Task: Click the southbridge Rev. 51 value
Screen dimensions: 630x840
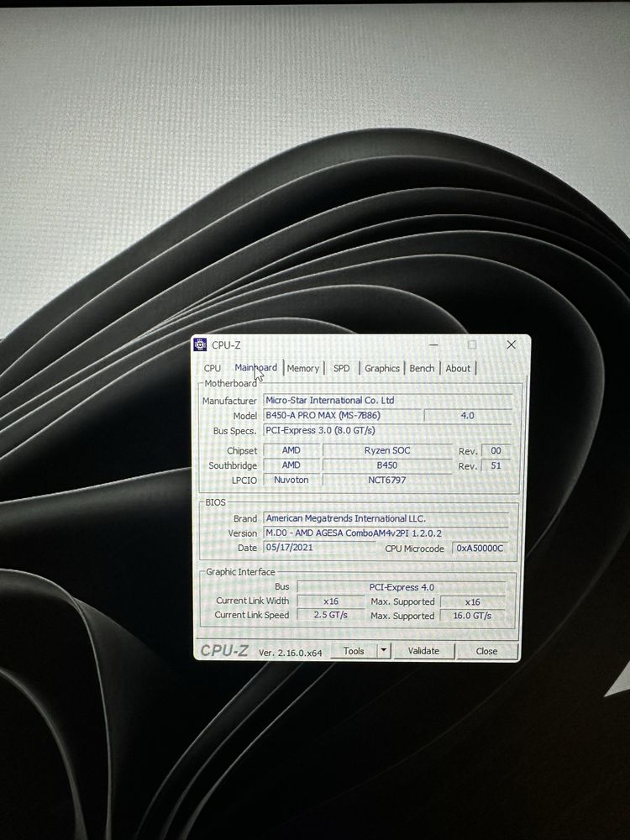Action: coord(496,465)
